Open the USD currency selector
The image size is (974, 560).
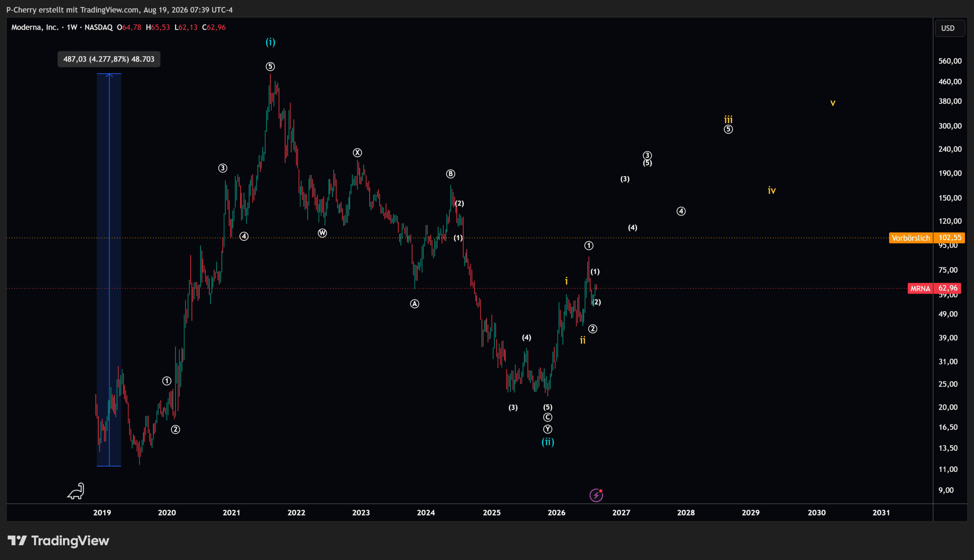coord(949,28)
